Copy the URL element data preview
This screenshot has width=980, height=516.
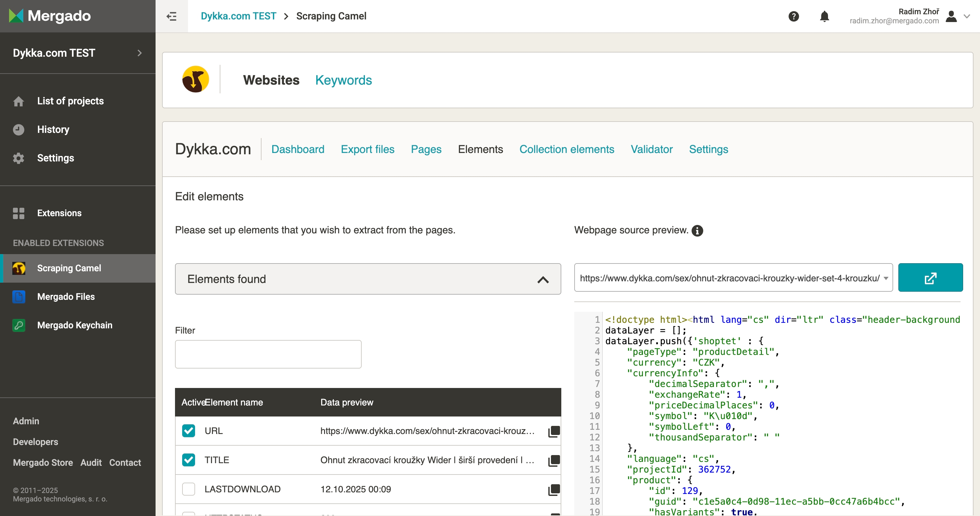[554, 431]
